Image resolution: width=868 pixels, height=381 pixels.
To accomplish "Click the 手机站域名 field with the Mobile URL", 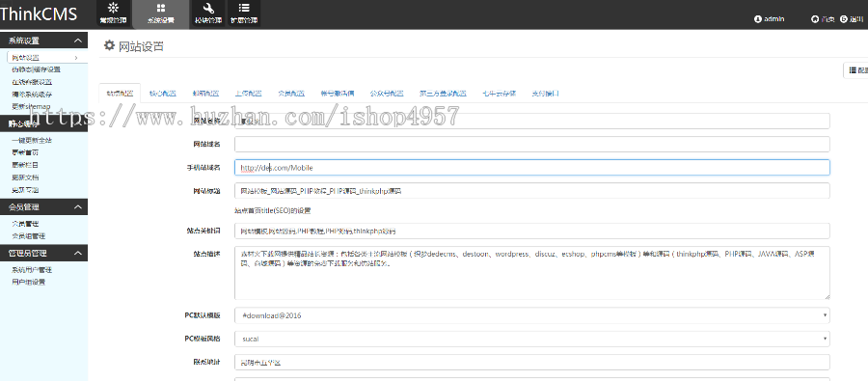I will click(532, 167).
